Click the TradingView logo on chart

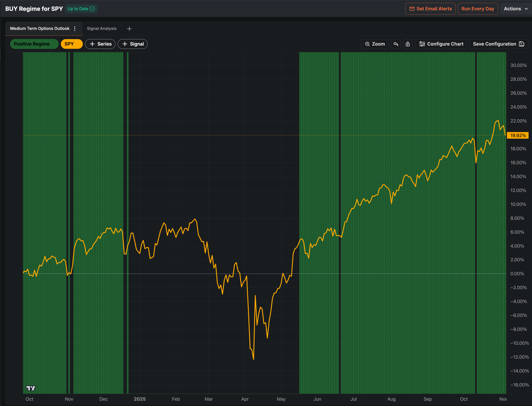(31, 388)
